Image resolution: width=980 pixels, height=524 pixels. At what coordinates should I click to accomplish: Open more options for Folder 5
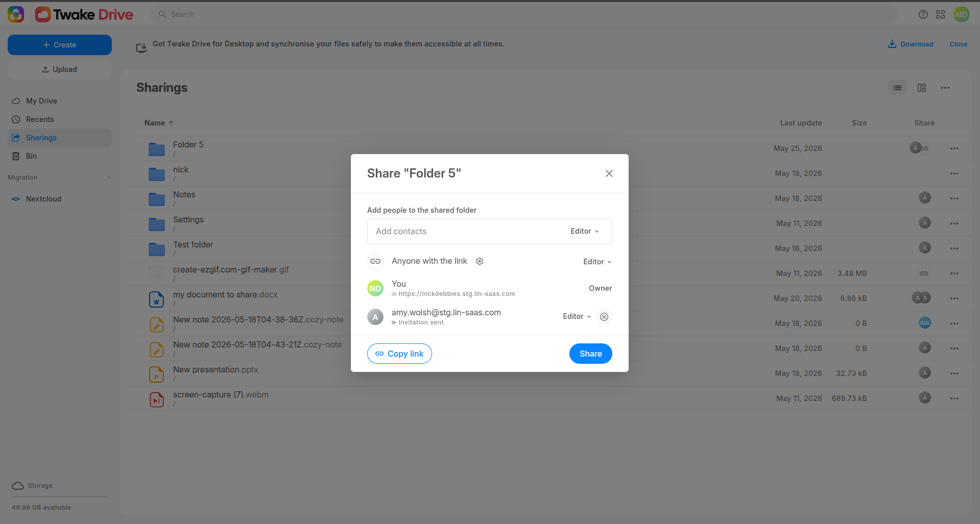pos(954,148)
